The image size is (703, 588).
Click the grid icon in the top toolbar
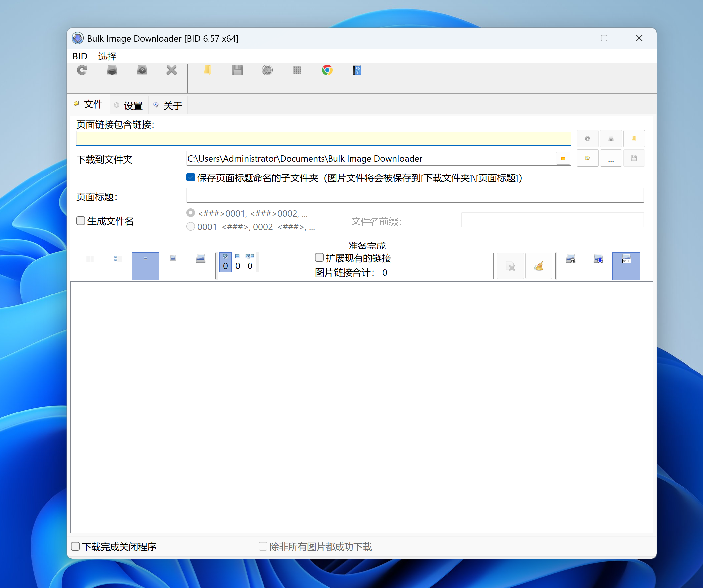(297, 70)
